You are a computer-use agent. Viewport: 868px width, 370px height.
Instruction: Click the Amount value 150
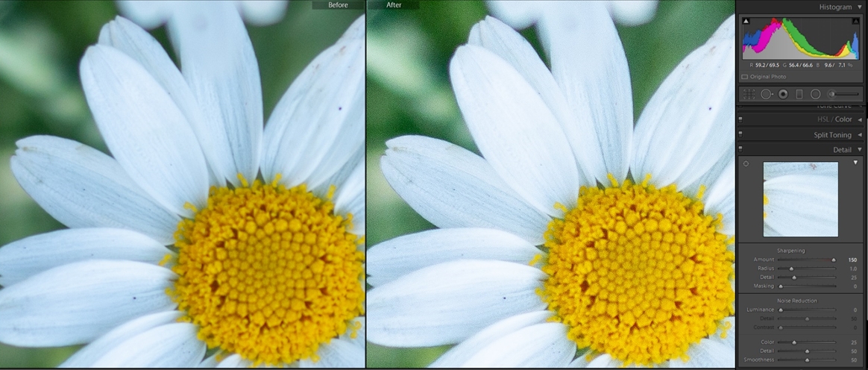pyautogui.click(x=852, y=260)
